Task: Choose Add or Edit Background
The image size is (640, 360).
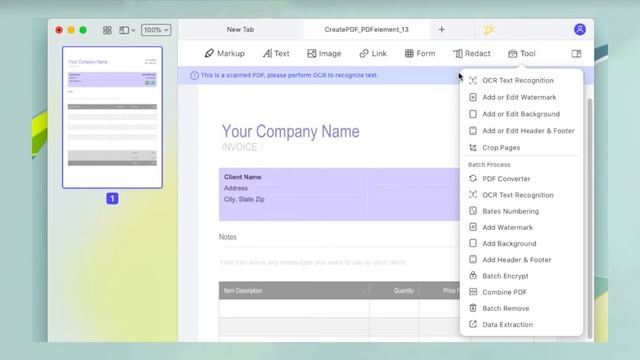Action: (521, 114)
